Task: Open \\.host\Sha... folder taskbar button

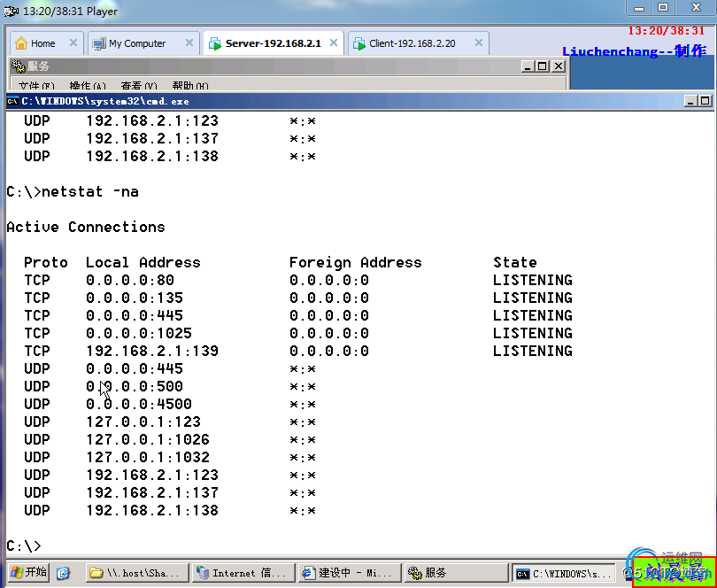Action: point(137,572)
